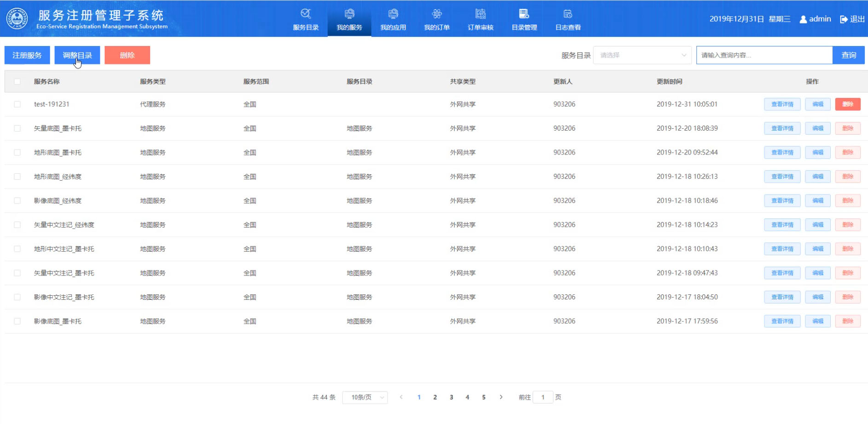Switch to 我的应用 nav tab label
868x424 pixels.
393,28
